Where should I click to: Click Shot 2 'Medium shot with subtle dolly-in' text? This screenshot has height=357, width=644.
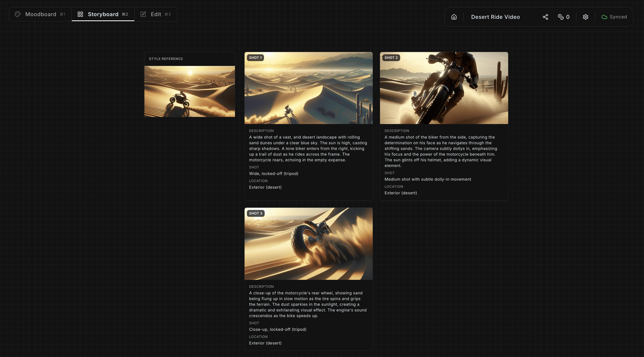tap(427, 179)
